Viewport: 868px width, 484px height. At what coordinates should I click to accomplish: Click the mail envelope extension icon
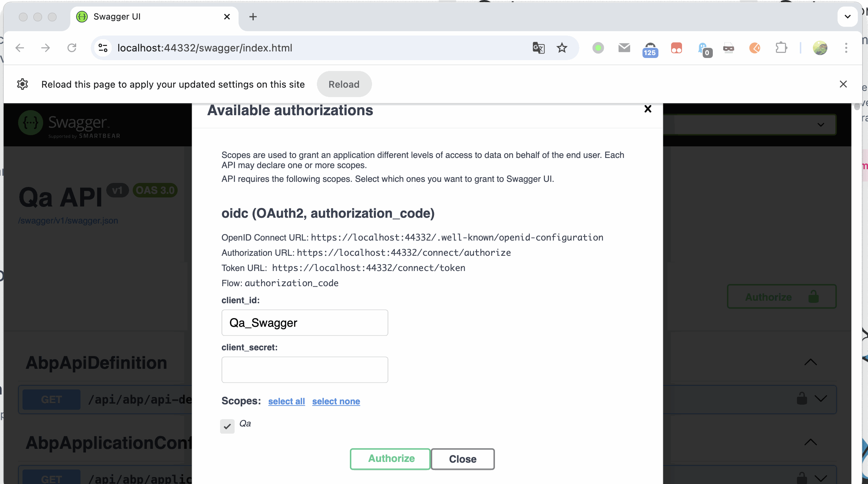pos(624,48)
